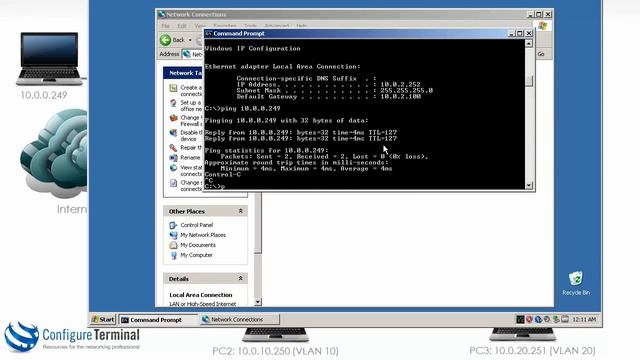Screen dimensions: 640x360
Task: Collapse the Details panel with its chevron
Action: click(x=240, y=278)
